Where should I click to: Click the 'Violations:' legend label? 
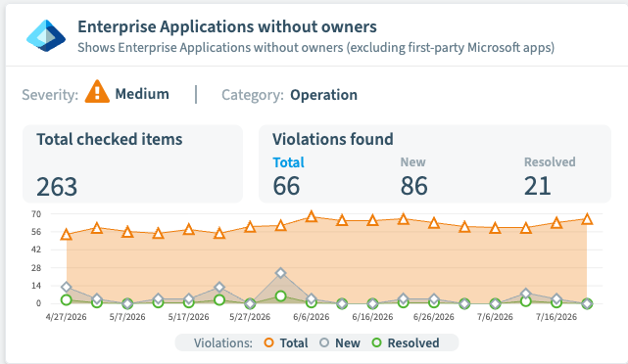pos(223,342)
